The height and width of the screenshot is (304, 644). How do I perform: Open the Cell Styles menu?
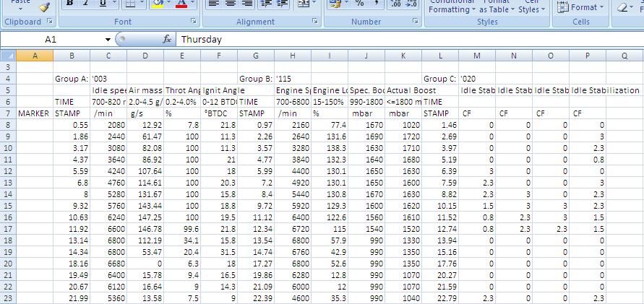[x=531, y=6]
